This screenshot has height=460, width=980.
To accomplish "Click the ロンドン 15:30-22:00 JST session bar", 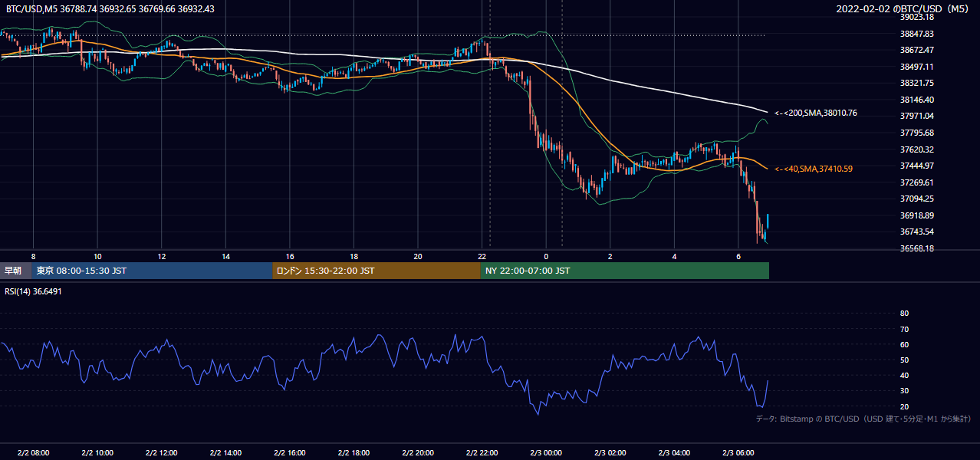I will tap(377, 271).
